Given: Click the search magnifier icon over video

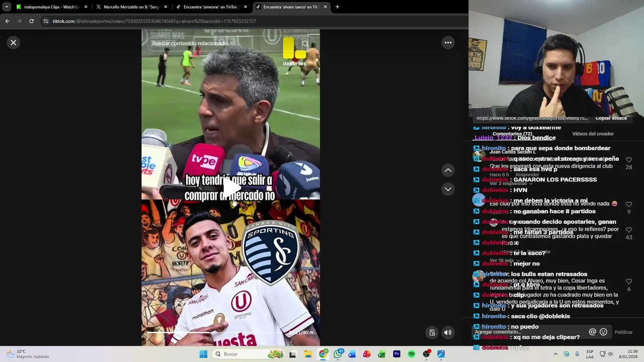Looking at the screenshot, I should click(305, 43).
